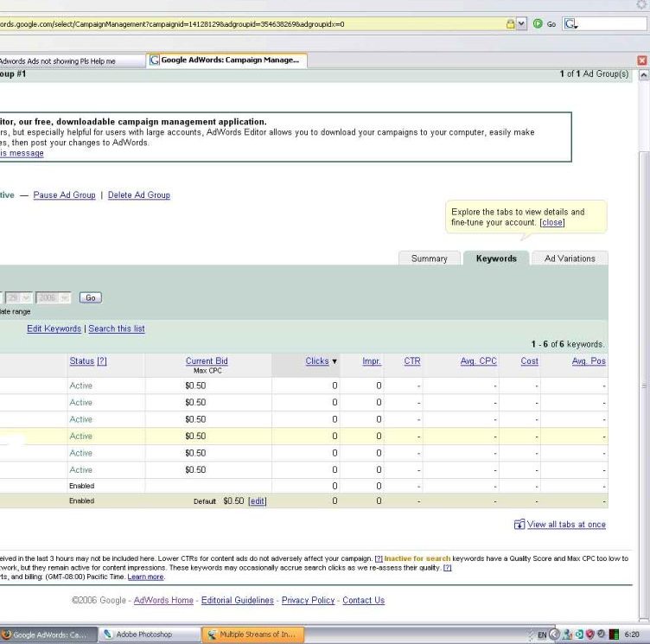This screenshot has height=644, width=650.
Task: Click the 'Inactive for search' highlighted text
Action: pos(417,558)
